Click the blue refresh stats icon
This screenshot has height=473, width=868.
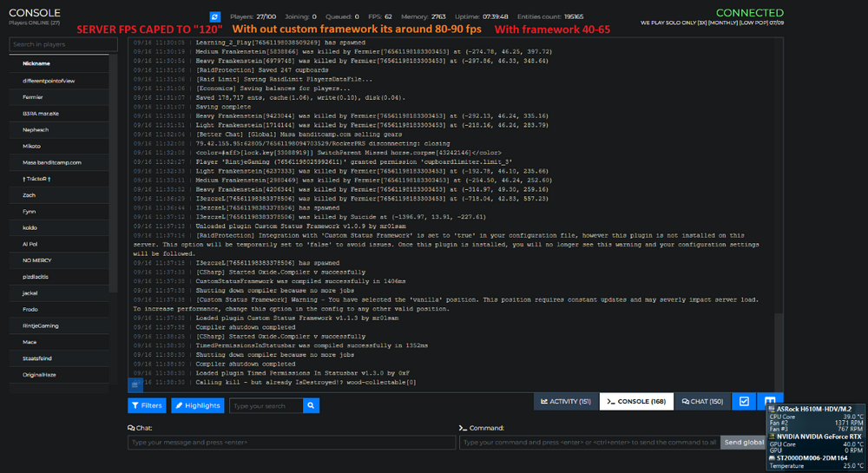(215, 16)
